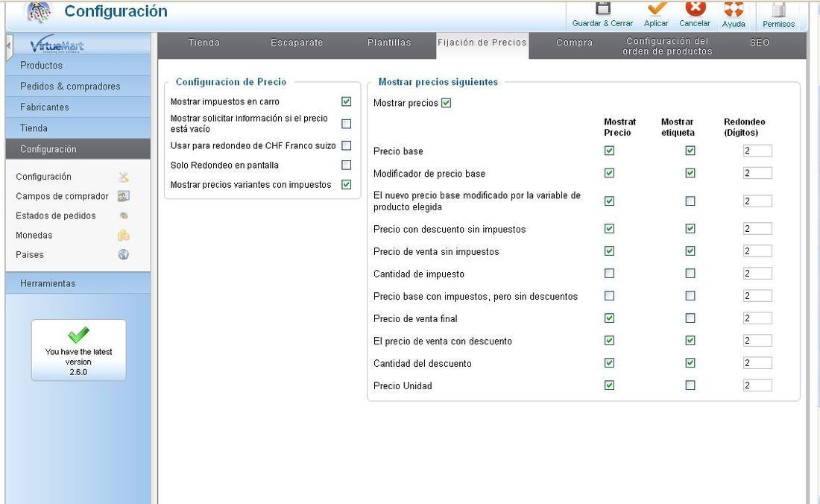
Task: Expand the Tienda sidebar section
Action: 78,128
